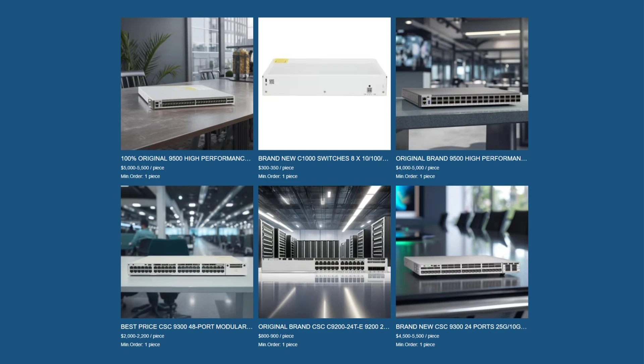Open the CSC 9300 48-Port Modular switch image

187,252
